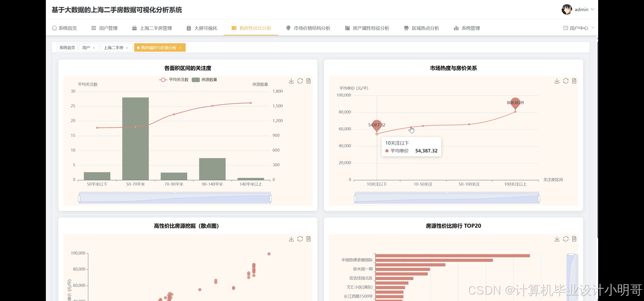Click the 系统首页 house icon
This screenshot has height=301, width=644.
click(x=54, y=28)
